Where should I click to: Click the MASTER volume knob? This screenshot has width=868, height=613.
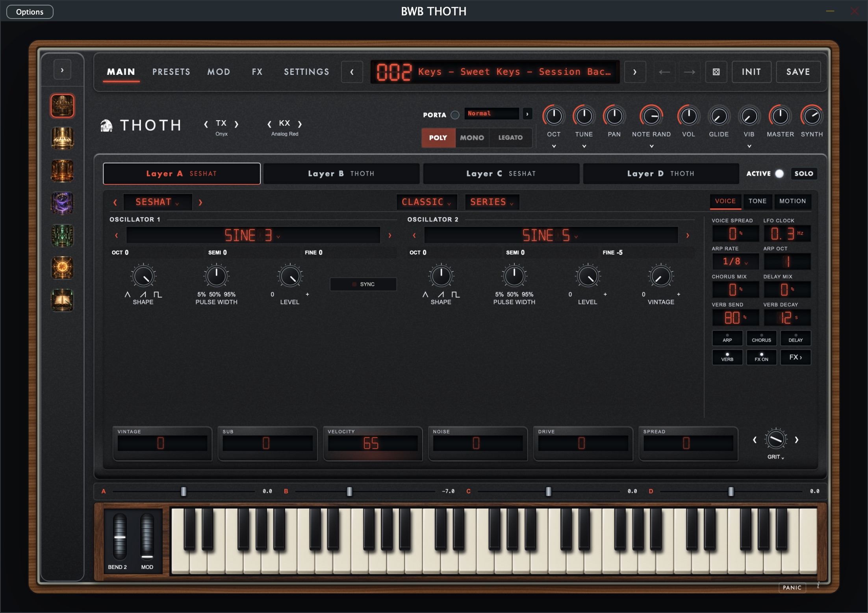(780, 116)
